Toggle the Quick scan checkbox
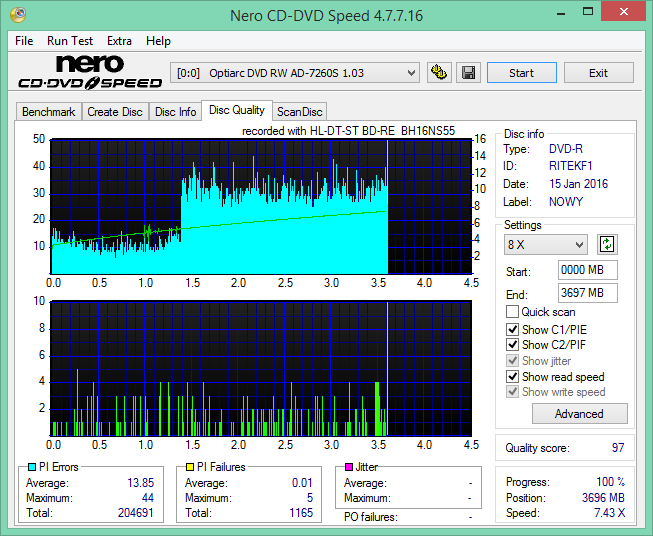The height and width of the screenshot is (536, 653). coord(512,312)
